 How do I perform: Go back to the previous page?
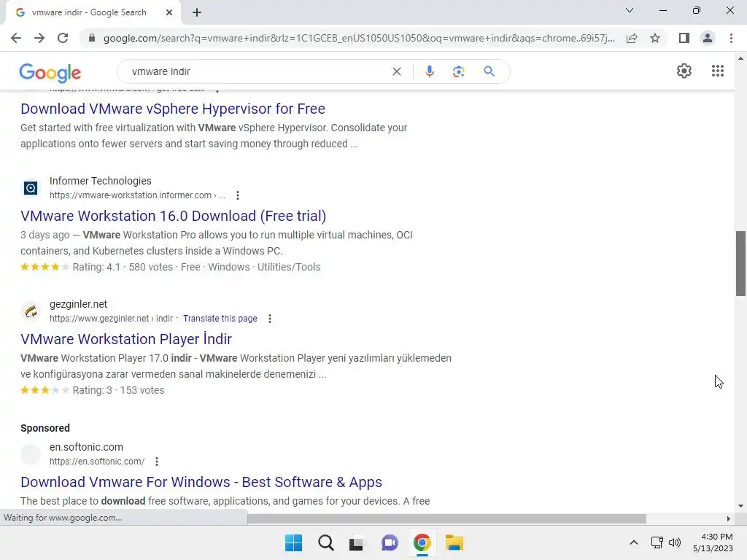coord(16,38)
